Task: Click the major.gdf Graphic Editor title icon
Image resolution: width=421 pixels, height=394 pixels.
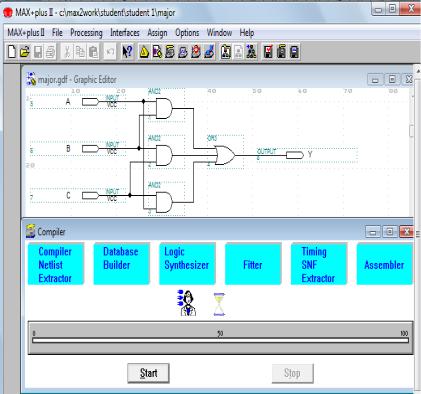Action: (x=31, y=79)
